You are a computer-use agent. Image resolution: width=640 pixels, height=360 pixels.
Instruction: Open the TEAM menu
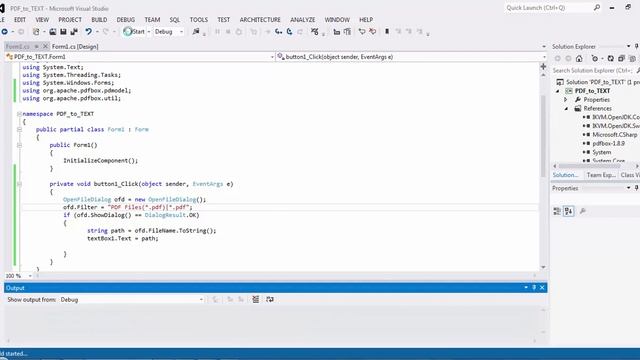click(152, 20)
